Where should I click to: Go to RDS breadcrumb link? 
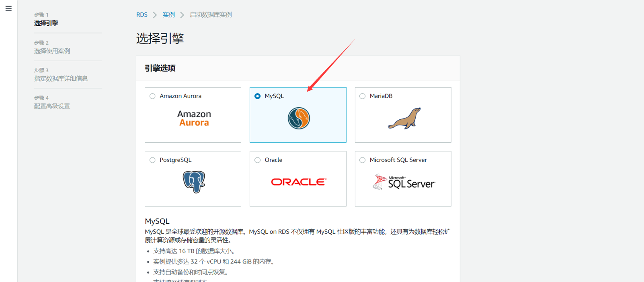click(142, 15)
